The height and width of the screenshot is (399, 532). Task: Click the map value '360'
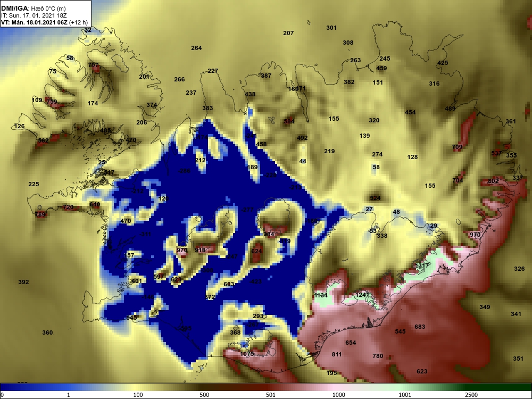(47, 332)
